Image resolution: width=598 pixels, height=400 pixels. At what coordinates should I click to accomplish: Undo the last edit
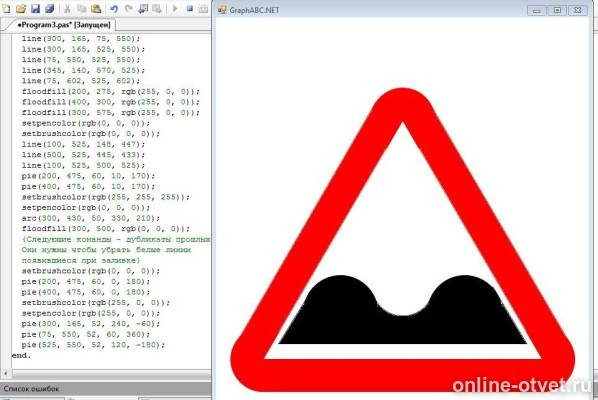click(x=114, y=8)
